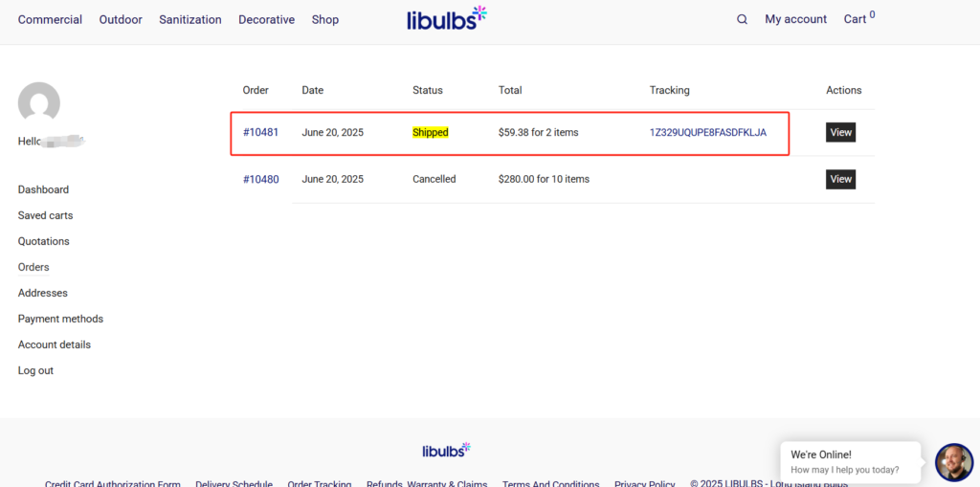Open chat via agent avatar icon
Image resolution: width=980 pixels, height=487 pixels.
(x=953, y=462)
